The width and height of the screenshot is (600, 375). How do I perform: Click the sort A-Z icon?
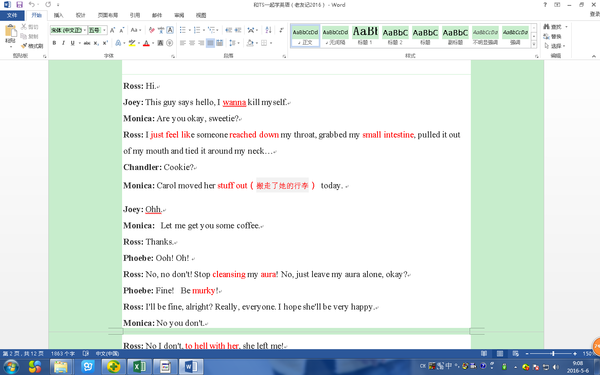coord(268,30)
